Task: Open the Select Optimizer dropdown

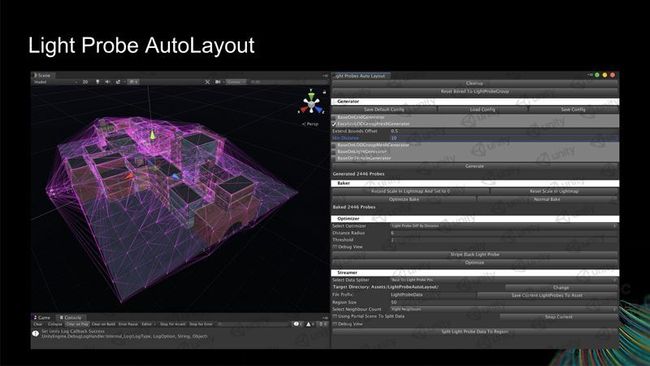Action: [504, 226]
